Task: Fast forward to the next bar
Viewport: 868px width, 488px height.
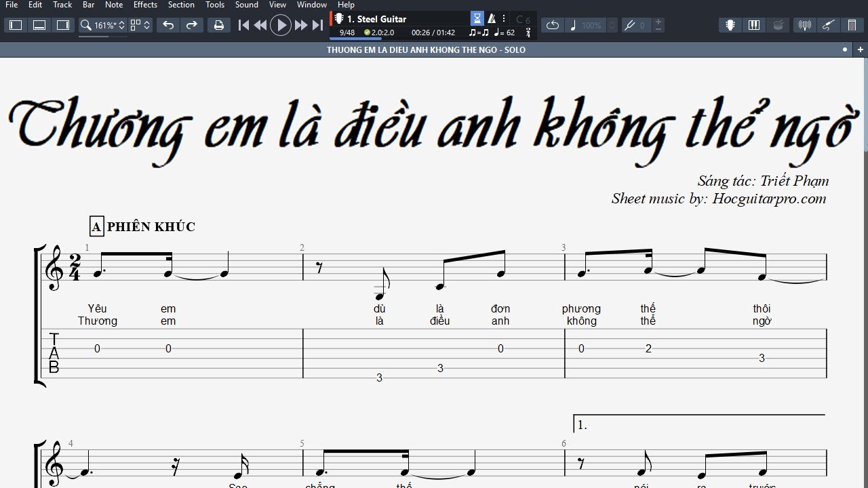Action: tap(301, 25)
